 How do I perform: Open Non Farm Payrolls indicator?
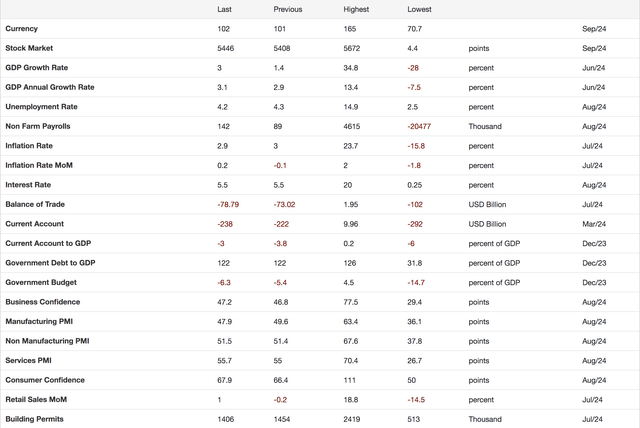click(38, 126)
